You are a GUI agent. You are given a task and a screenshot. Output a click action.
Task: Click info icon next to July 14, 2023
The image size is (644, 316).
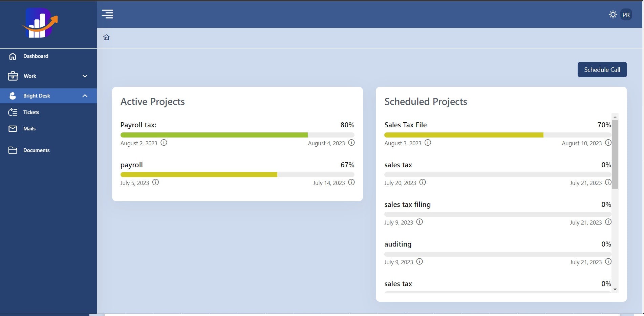tap(351, 182)
